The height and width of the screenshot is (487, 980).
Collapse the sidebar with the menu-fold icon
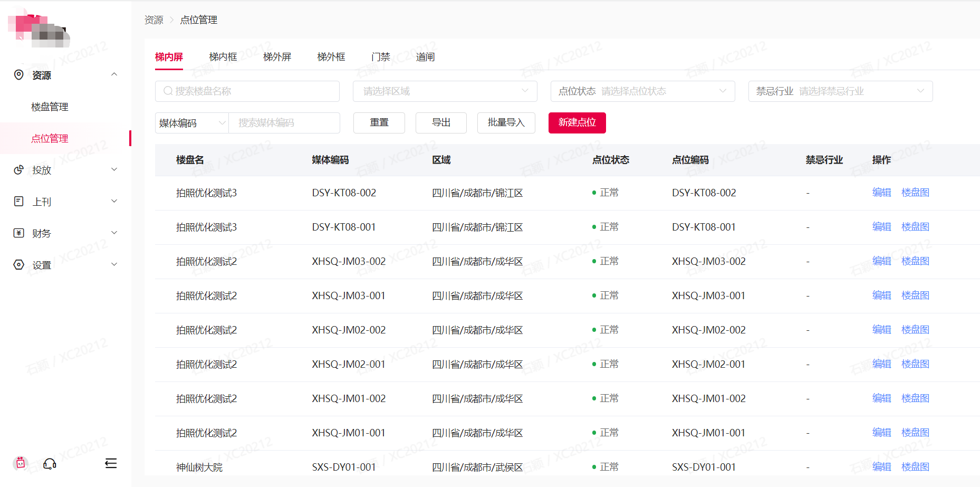(111, 463)
